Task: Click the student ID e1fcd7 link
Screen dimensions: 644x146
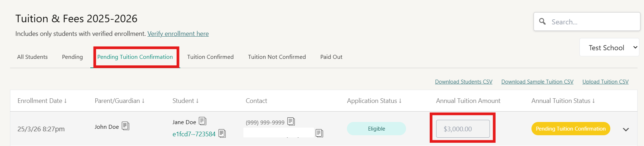Action: pos(194,134)
